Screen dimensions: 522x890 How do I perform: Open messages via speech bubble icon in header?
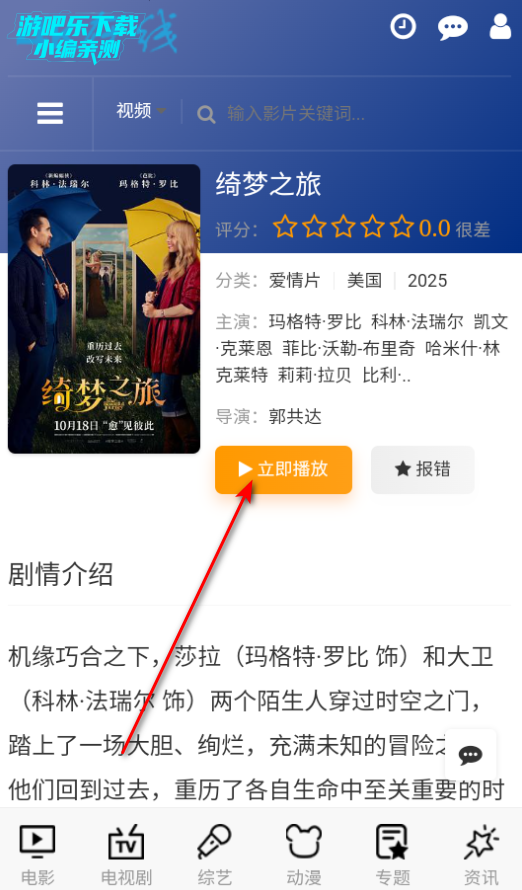(x=452, y=28)
